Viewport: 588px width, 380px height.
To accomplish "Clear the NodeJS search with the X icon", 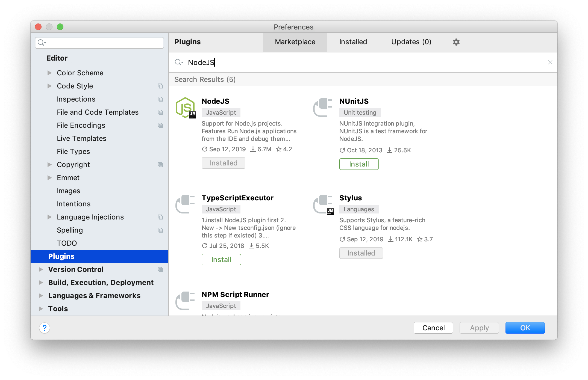I will [550, 62].
